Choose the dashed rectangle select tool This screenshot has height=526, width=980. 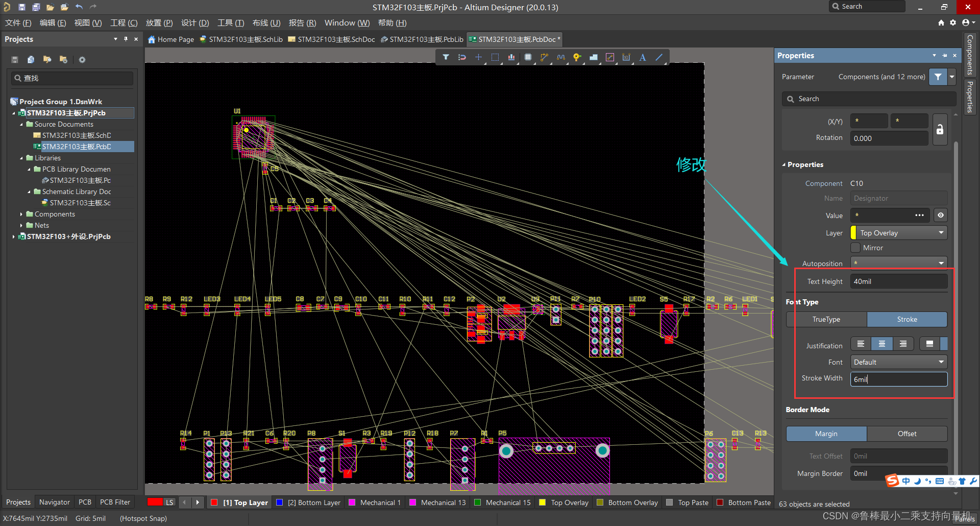(495, 57)
